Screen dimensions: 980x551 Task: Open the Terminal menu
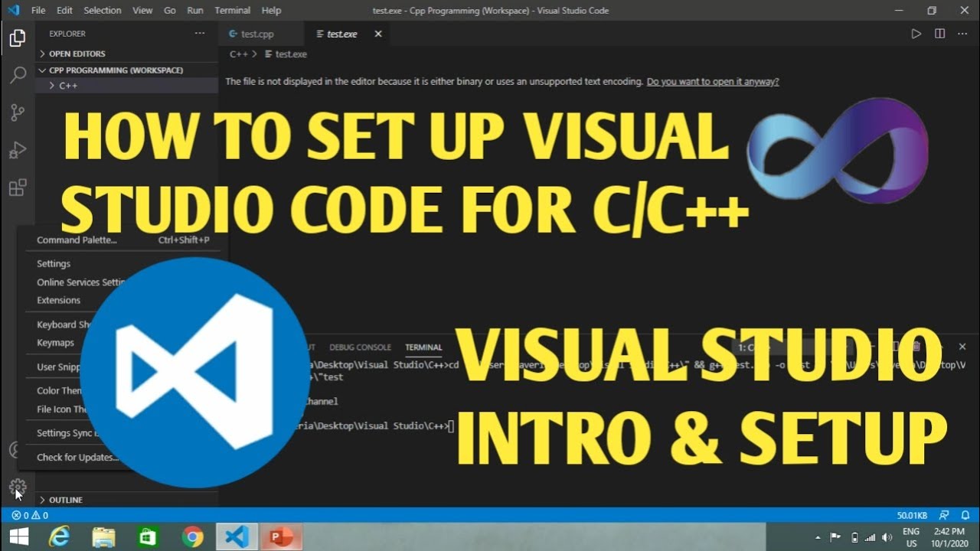tap(233, 11)
